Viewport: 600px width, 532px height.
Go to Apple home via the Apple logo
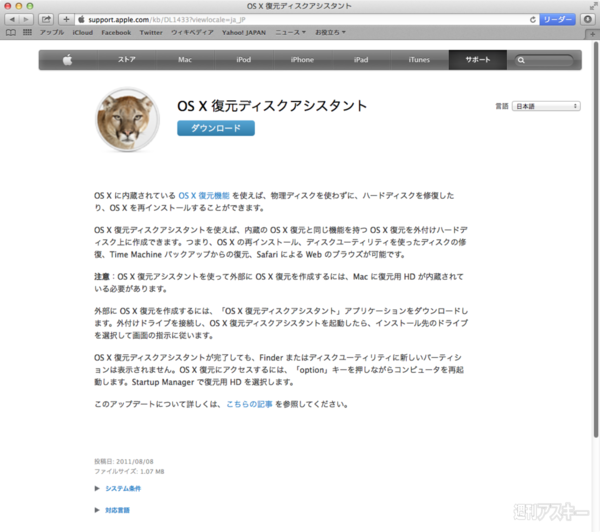(68, 60)
